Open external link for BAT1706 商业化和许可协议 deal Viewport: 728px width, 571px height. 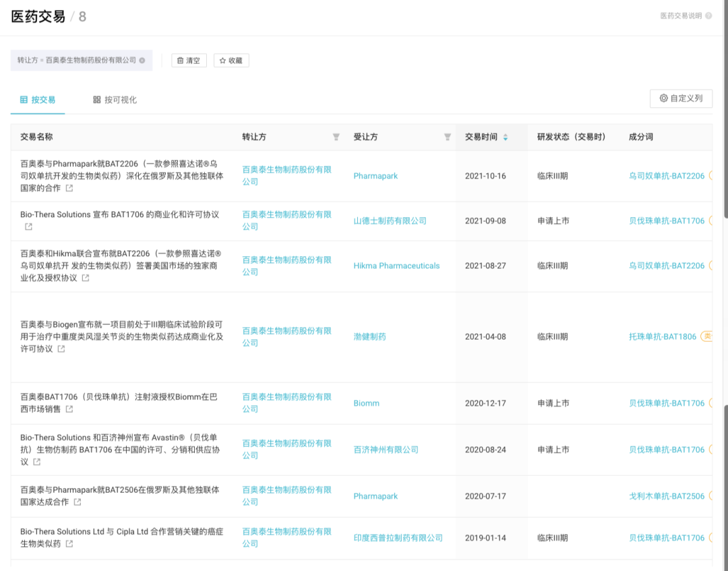[x=28, y=227]
